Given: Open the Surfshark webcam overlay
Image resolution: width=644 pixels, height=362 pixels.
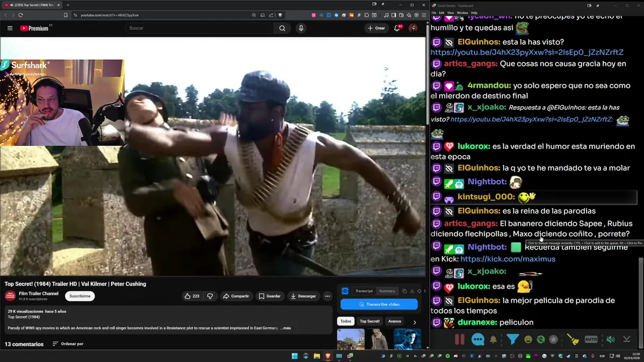Looking at the screenshot, I should point(62,103).
